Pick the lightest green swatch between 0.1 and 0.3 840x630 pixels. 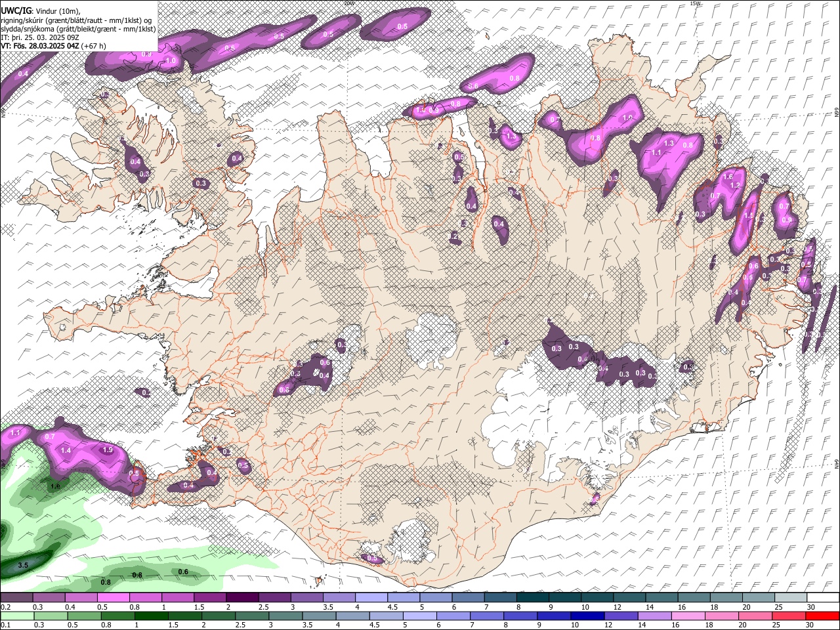coord(16,616)
